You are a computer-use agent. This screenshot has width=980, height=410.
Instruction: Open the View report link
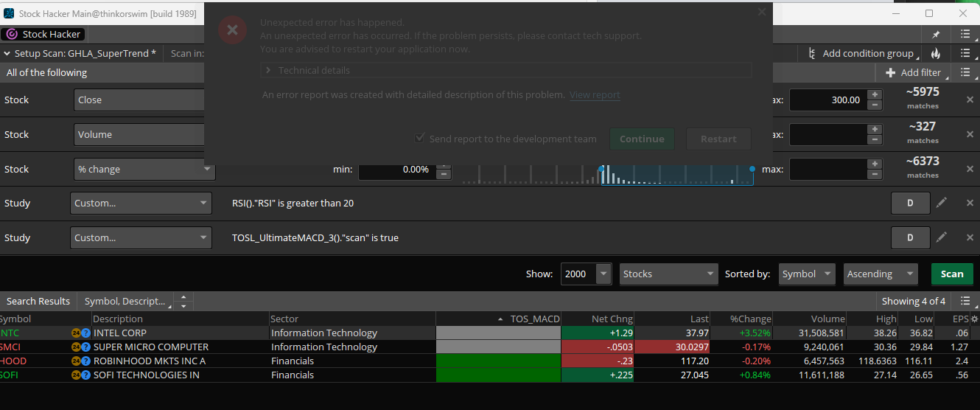coord(595,94)
